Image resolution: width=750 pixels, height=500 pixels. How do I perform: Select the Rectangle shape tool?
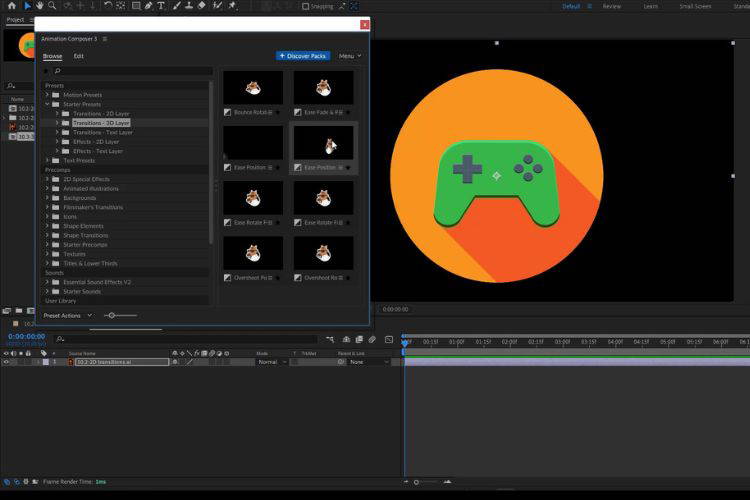coord(136,6)
